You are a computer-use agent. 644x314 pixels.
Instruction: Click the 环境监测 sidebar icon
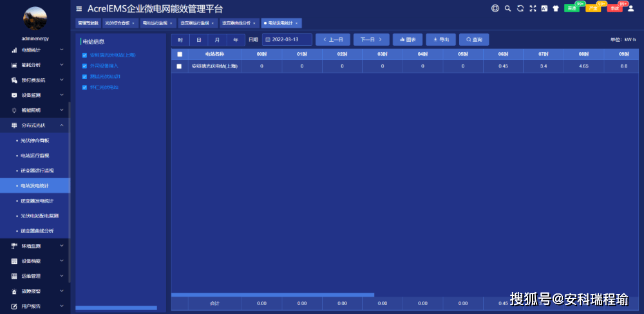[x=14, y=246]
